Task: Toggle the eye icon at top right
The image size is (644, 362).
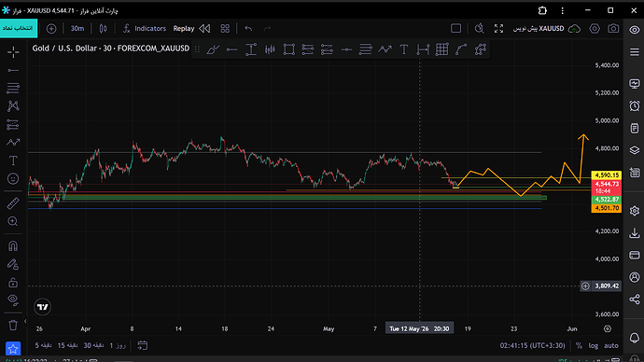Action: point(635,30)
